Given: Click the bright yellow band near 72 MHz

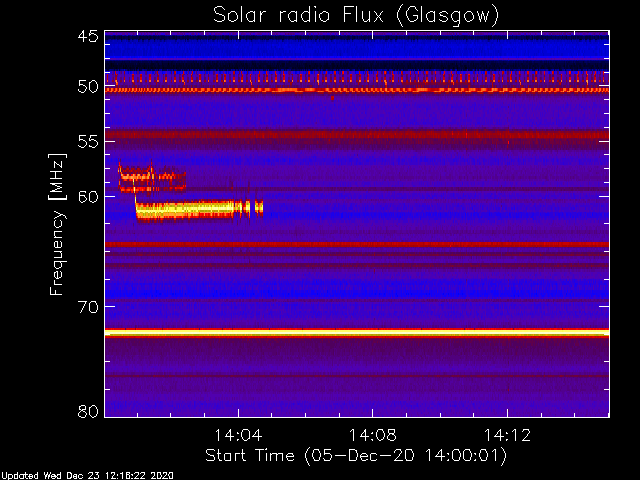Looking at the screenshot, I should (357, 333).
